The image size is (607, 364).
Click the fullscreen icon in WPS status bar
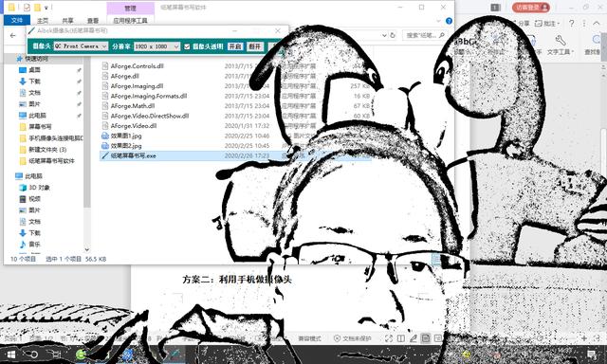pyautogui.click(x=389, y=338)
